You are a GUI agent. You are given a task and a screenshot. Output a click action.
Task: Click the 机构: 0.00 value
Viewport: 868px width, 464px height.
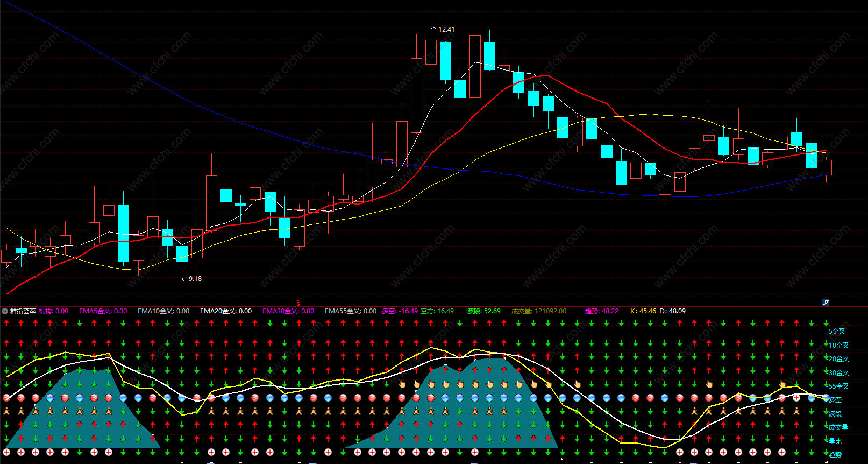54,311
